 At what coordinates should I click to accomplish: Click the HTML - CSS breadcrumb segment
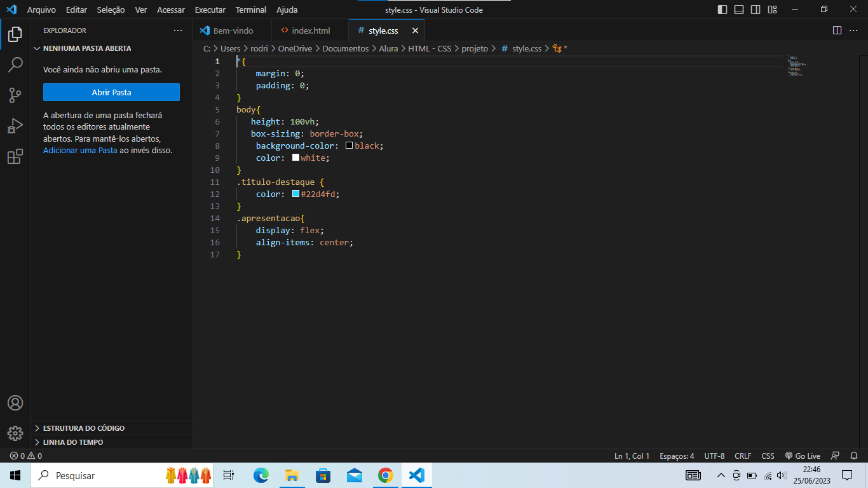[430, 48]
